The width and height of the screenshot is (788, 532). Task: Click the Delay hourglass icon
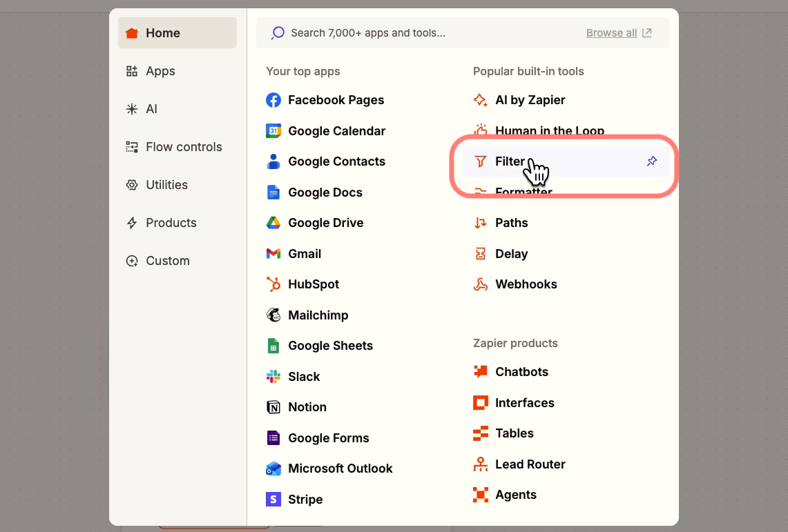[481, 254]
